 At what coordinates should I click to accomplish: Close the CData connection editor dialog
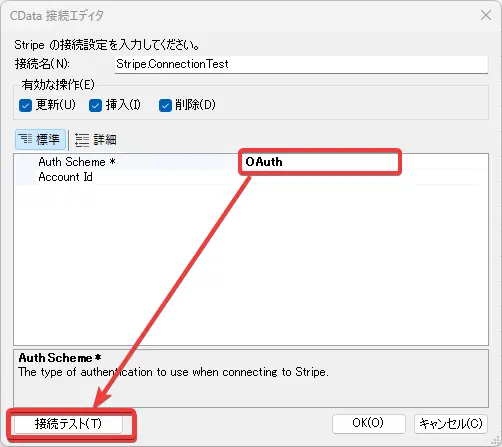coord(486,15)
